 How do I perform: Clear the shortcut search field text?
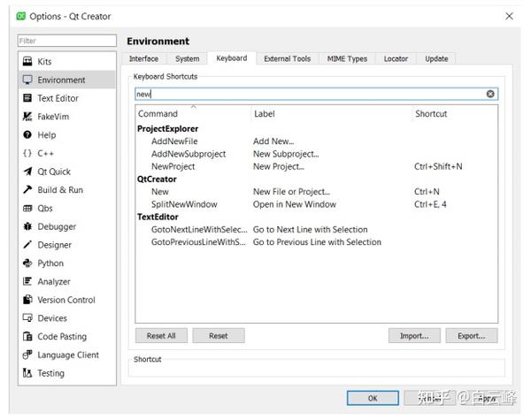(490, 94)
